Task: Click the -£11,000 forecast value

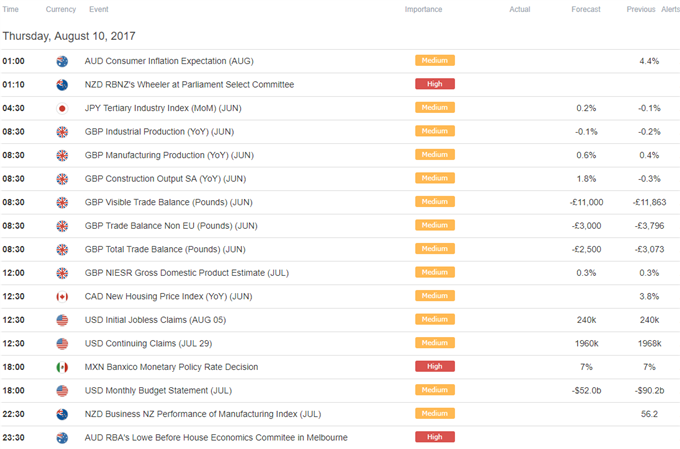Action: tap(586, 202)
